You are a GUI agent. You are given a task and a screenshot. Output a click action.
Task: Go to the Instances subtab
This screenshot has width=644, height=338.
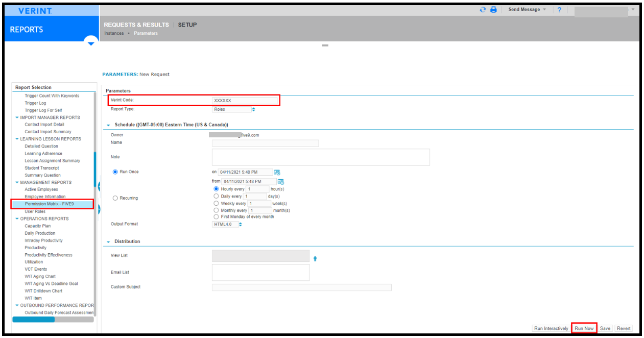point(114,34)
